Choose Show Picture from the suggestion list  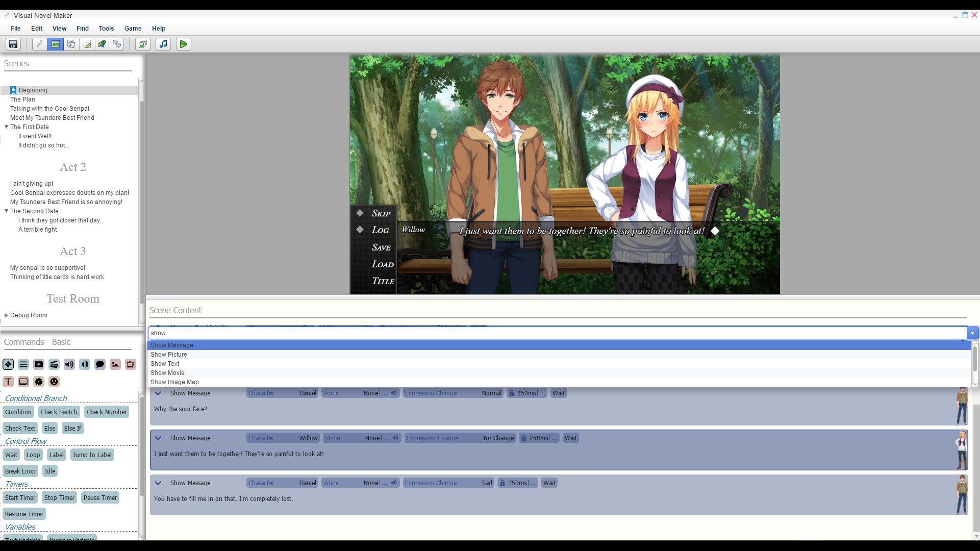(169, 354)
